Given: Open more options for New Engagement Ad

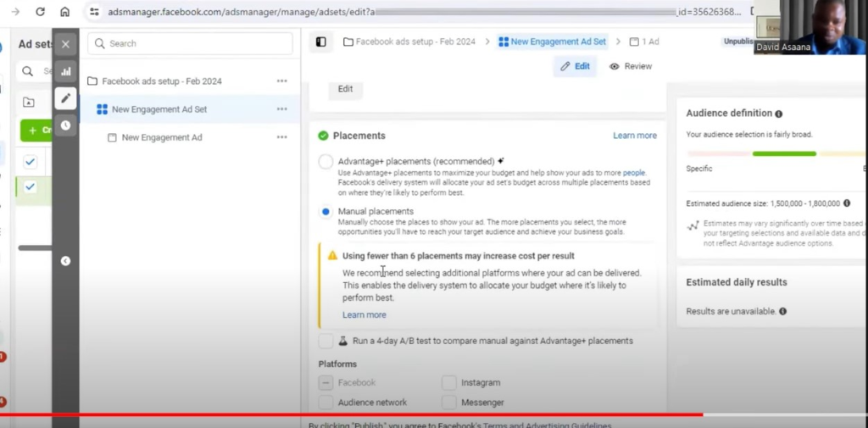Looking at the screenshot, I should pyautogui.click(x=281, y=137).
